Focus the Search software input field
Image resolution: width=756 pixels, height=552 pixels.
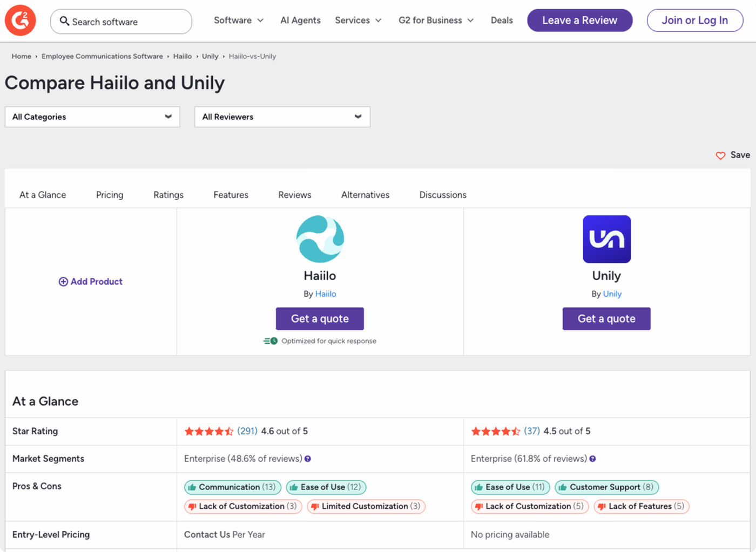pos(121,22)
